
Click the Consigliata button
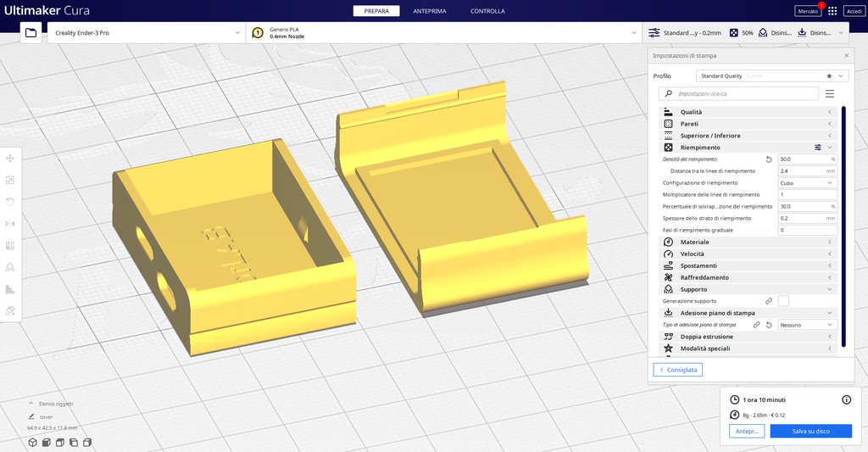[x=678, y=370]
